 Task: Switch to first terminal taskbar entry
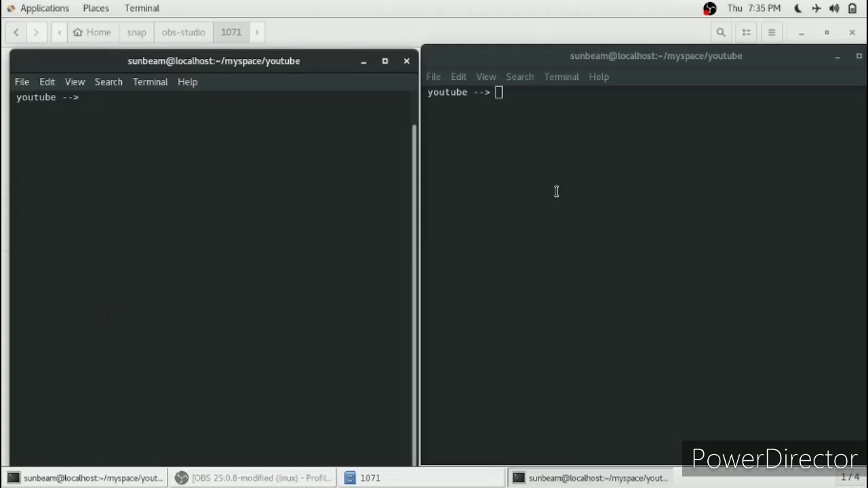(85, 478)
